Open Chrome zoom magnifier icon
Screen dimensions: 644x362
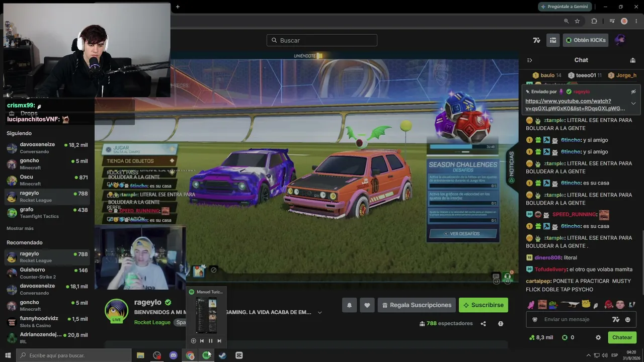pyautogui.click(x=566, y=21)
